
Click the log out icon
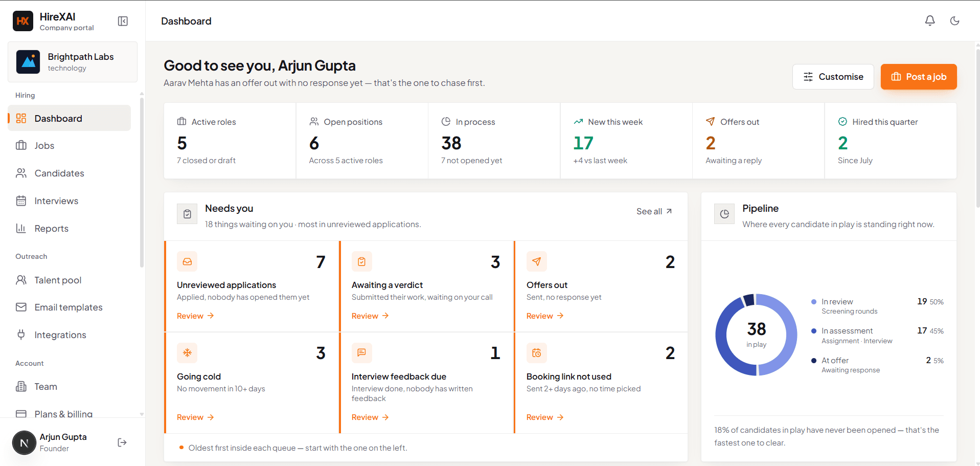122,442
